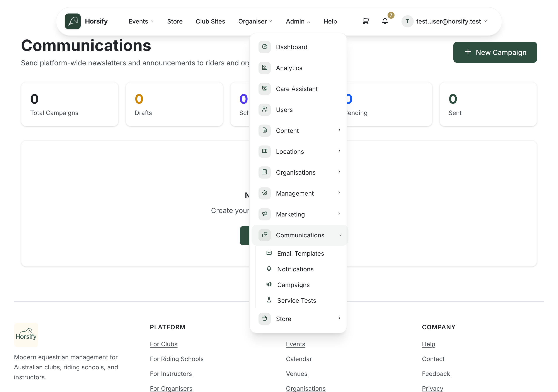
Task: Collapse the Communications submenu chevron
Action: click(340, 235)
